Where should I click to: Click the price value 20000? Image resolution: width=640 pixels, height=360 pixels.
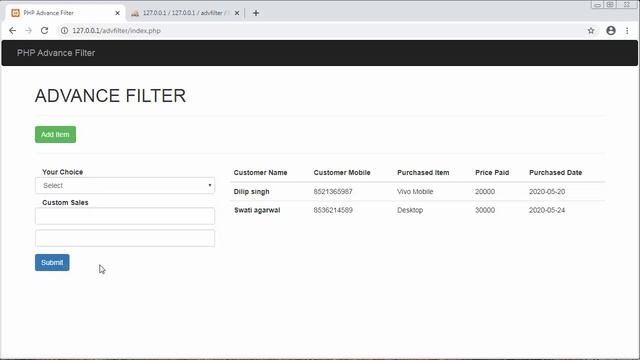coord(485,191)
